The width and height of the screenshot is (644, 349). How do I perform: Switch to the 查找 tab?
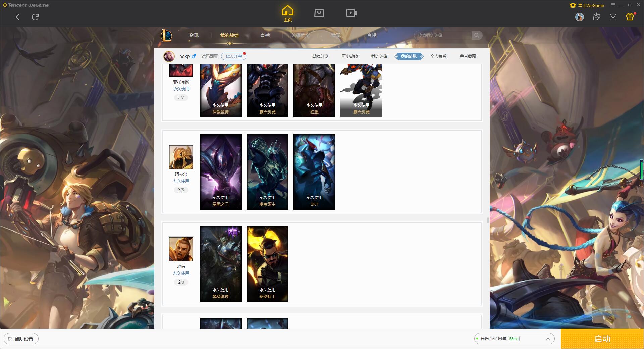coord(371,35)
